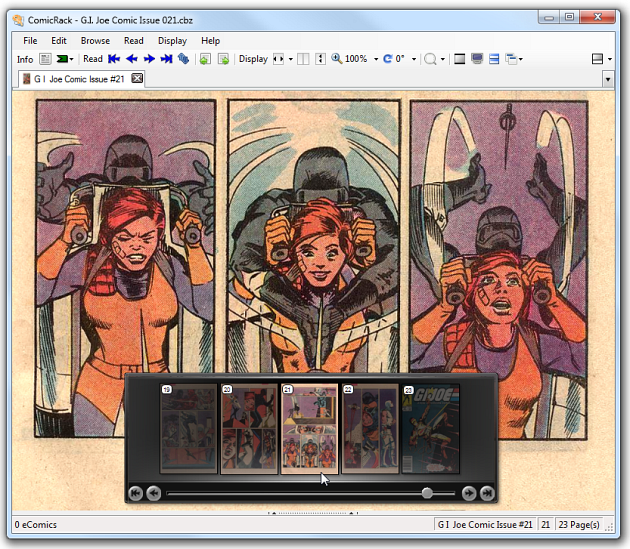Open the Browse menu

pyautogui.click(x=95, y=41)
